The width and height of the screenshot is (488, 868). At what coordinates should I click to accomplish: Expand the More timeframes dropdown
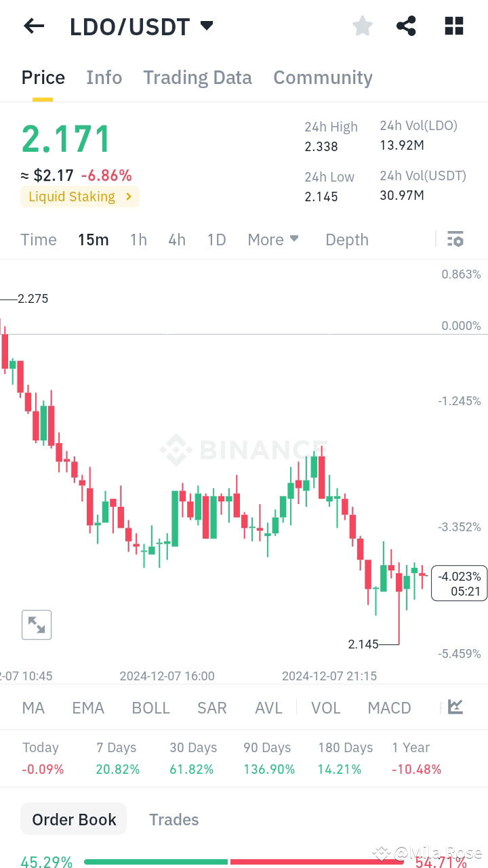[x=273, y=239]
